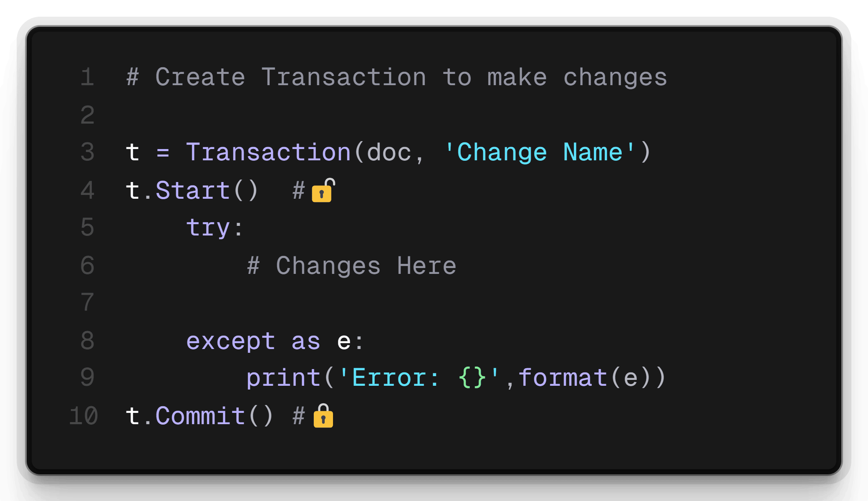Click the format function call on line 9
Screen dimensions: 868x501
(563, 378)
